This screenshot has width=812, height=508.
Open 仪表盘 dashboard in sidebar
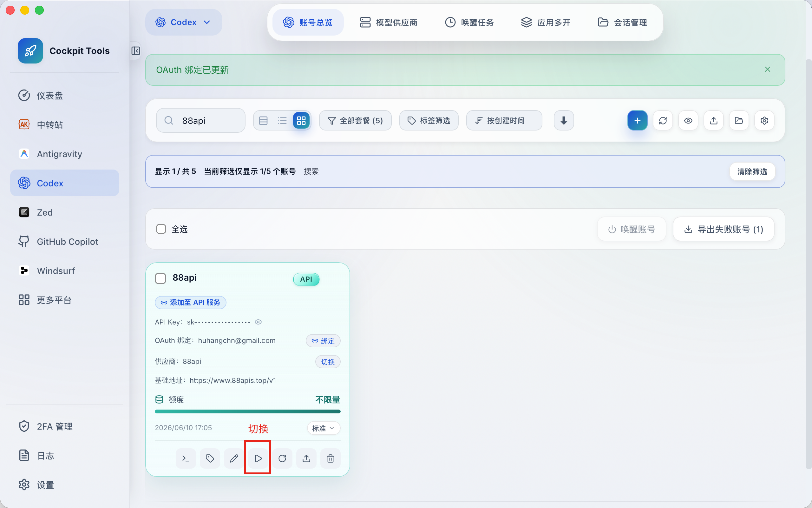point(65,96)
